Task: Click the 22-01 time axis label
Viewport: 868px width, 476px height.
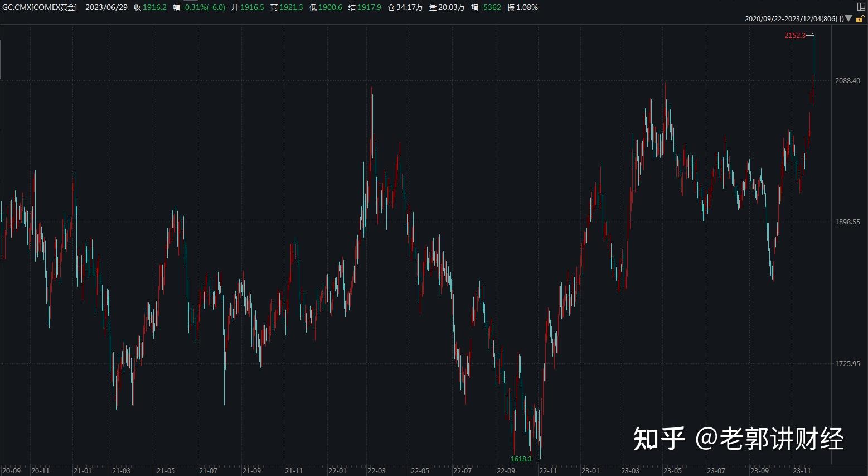Action: 337,471
